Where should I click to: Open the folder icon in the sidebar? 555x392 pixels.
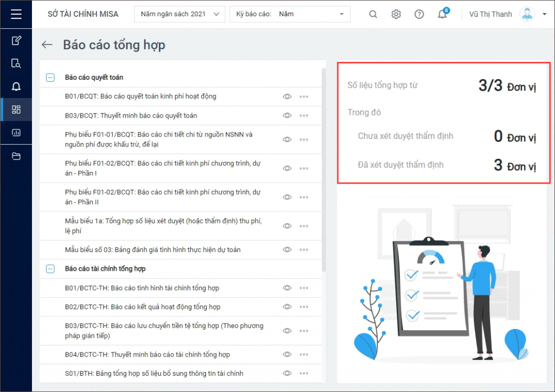click(16, 155)
